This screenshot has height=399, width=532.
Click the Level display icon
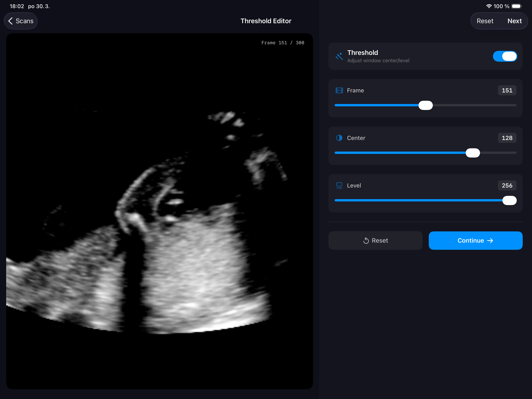point(339,185)
